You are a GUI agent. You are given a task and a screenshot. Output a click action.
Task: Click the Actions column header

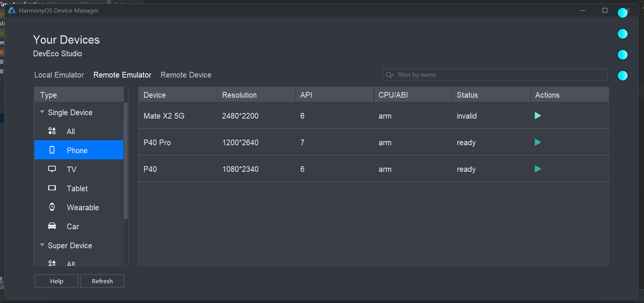click(x=570, y=95)
